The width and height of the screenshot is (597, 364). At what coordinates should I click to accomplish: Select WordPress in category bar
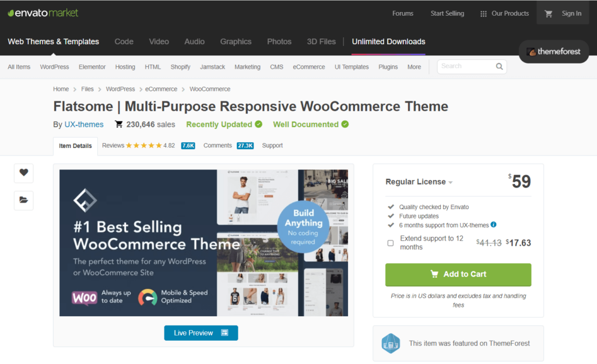tap(54, 67)
